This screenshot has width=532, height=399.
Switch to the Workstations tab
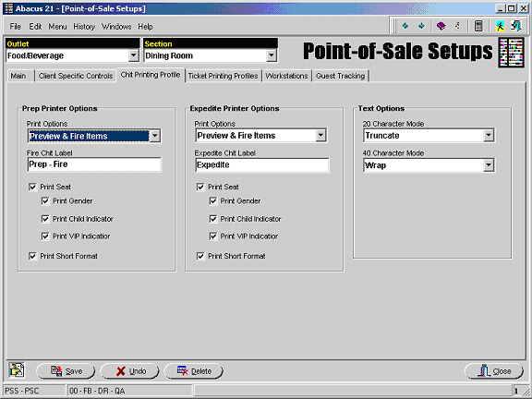point(286,76)
